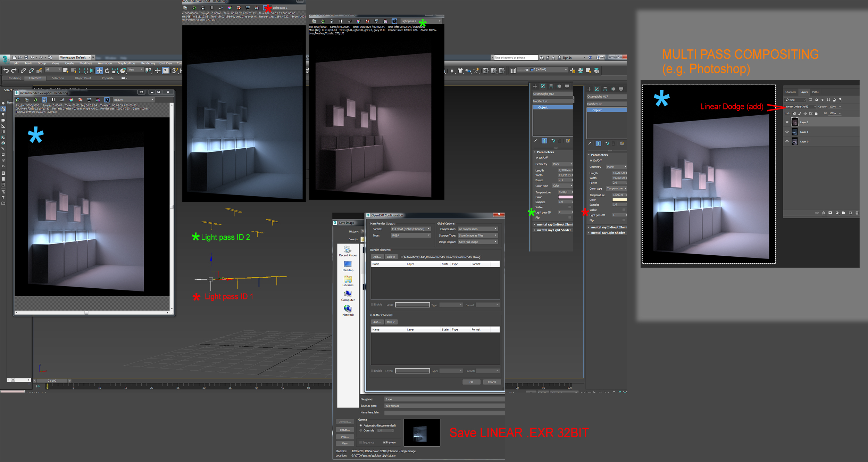This screenshot has height=462, width=868.
Task: Click the Select and Rotate tool
Action: pyautogui.click(x=107, y=71)
